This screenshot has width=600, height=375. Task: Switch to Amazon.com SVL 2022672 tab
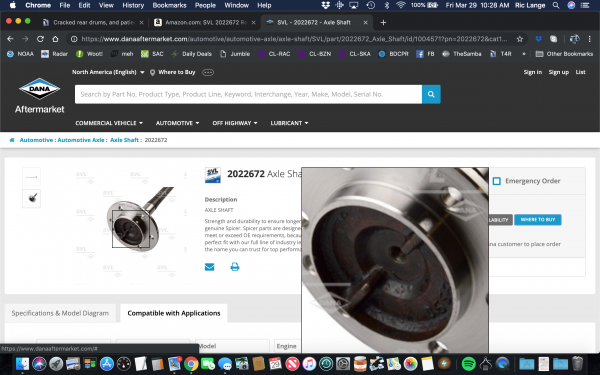click(205, 23)
